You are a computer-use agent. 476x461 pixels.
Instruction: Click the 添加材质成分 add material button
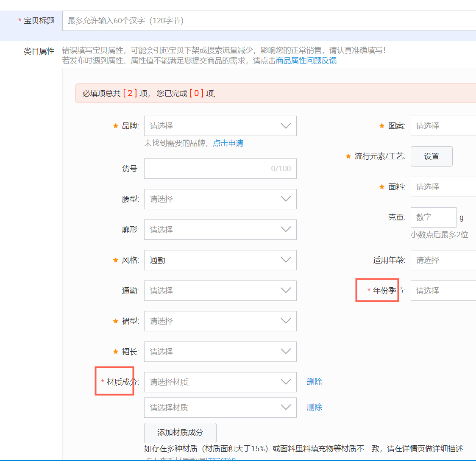point(180,433)
